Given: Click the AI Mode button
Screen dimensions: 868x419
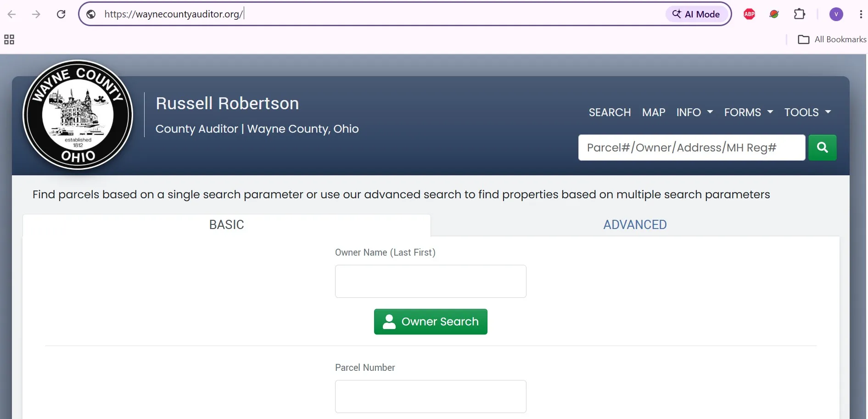Looking at the screenshot, I should point(696,14).
